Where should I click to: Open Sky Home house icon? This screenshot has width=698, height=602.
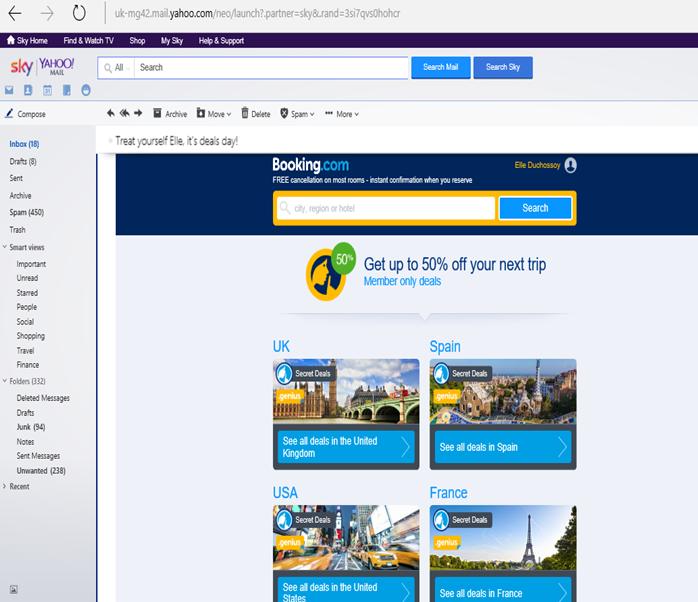(11, 40)
